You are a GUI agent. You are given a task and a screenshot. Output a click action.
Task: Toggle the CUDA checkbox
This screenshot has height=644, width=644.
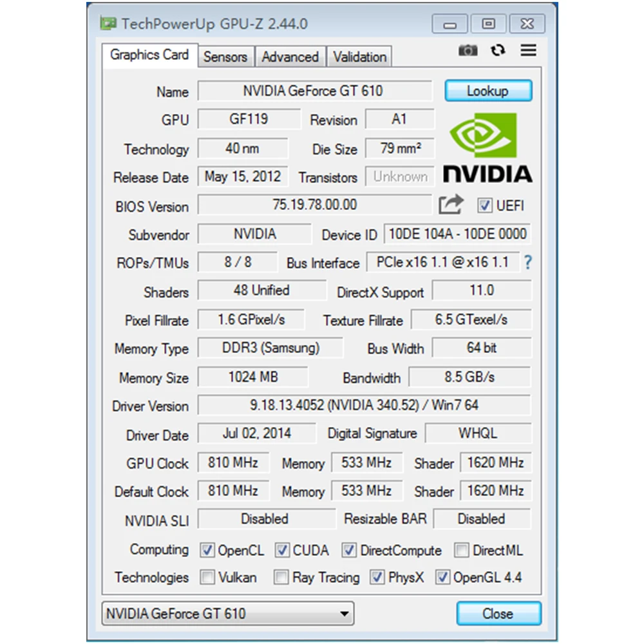coord(282,550)
